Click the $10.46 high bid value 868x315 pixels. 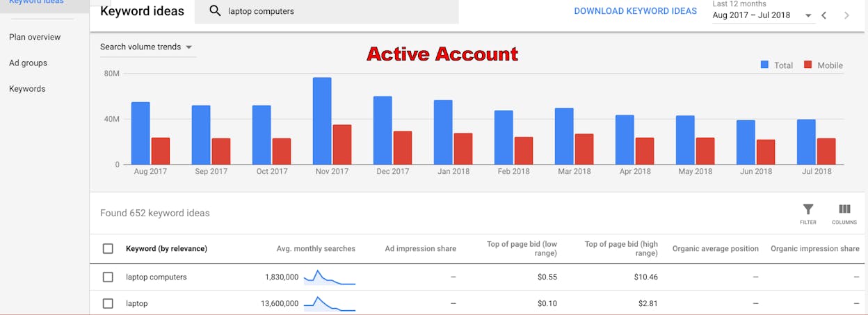pos(645,277)
